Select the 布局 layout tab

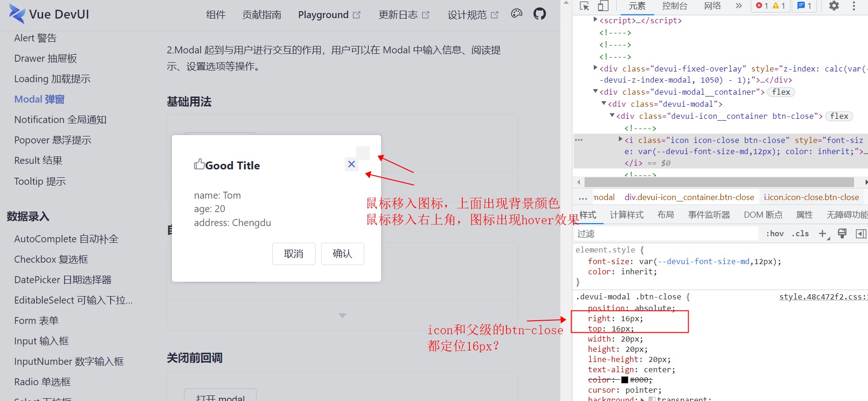point(666,215)
